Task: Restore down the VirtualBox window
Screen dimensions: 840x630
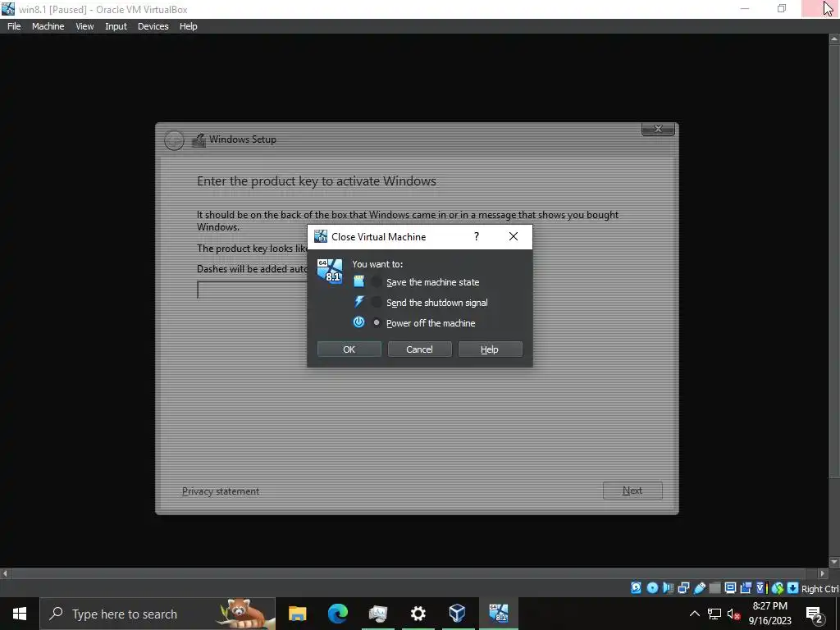Action: (782, 8)
